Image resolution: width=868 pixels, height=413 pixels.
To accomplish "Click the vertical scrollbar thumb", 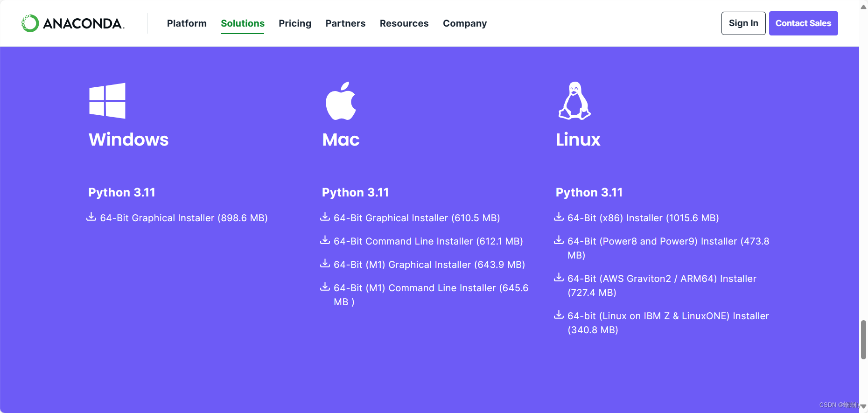I will coord(863,340).
